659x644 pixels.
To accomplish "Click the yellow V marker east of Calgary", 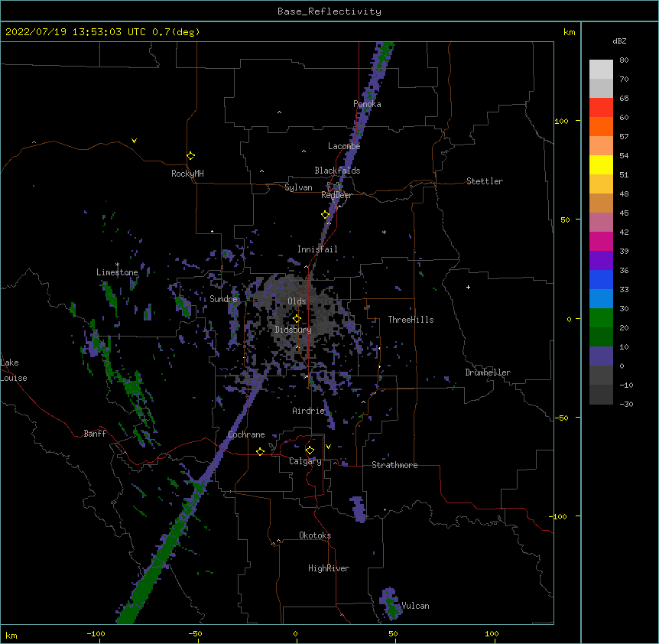I will tap(328, 447).
